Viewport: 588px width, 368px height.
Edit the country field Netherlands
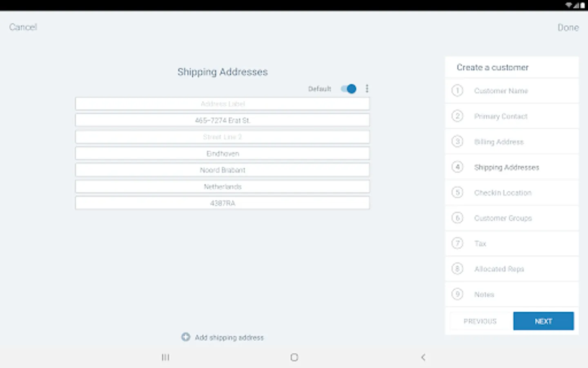[223, 186]
